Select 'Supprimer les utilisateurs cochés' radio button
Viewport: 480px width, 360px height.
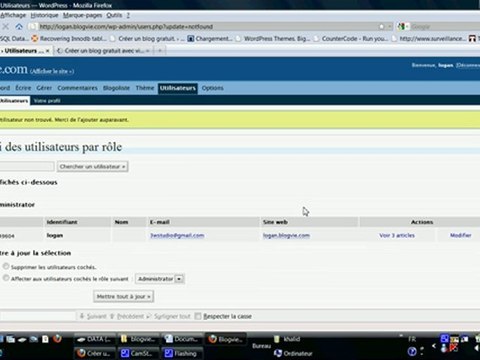click(6, 266)
